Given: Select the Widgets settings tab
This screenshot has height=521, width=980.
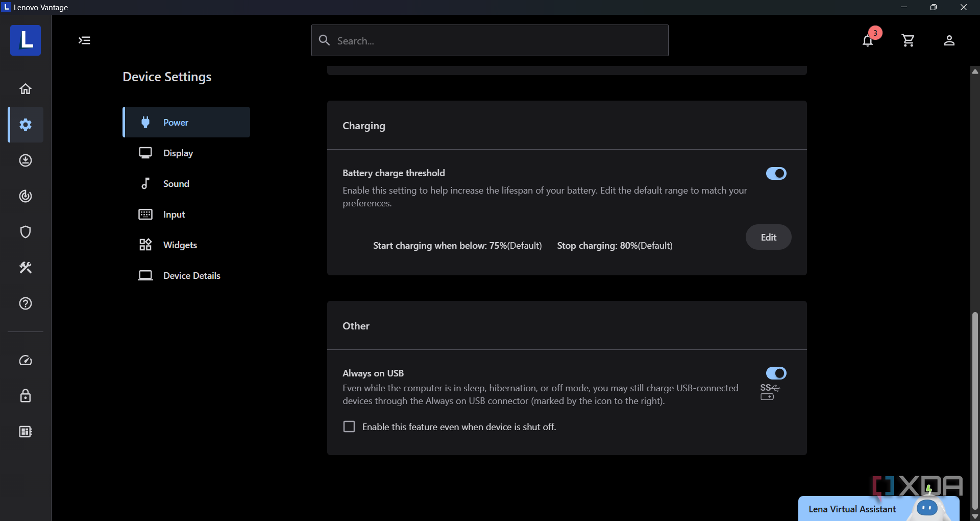Looking at the screenshot, I should 186,245.
